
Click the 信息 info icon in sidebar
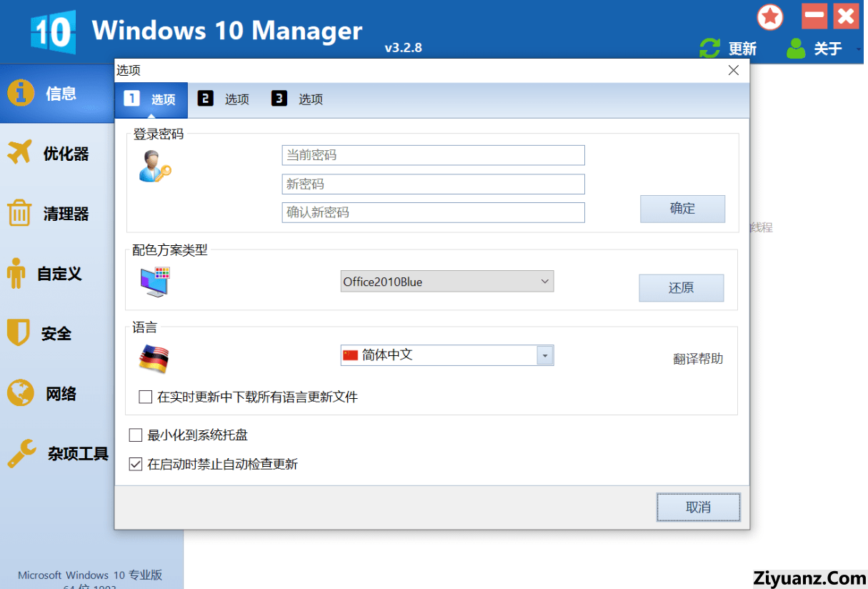21,93
